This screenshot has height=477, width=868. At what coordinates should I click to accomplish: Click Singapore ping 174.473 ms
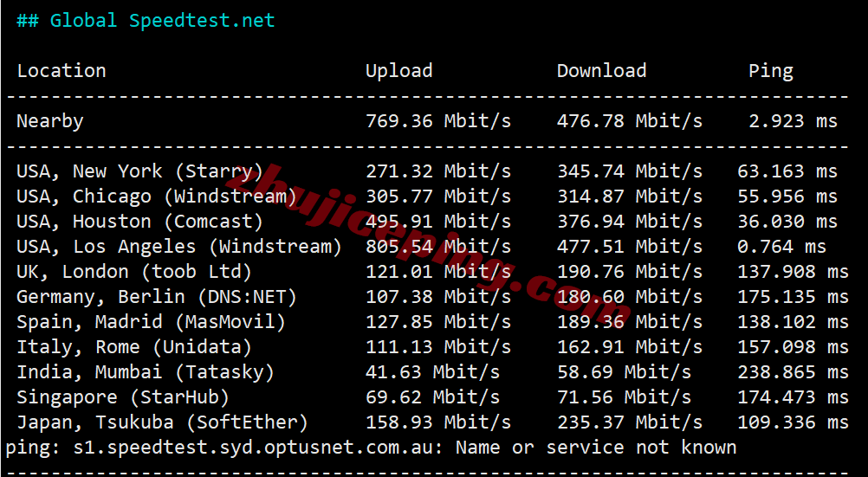coord(794,397)
